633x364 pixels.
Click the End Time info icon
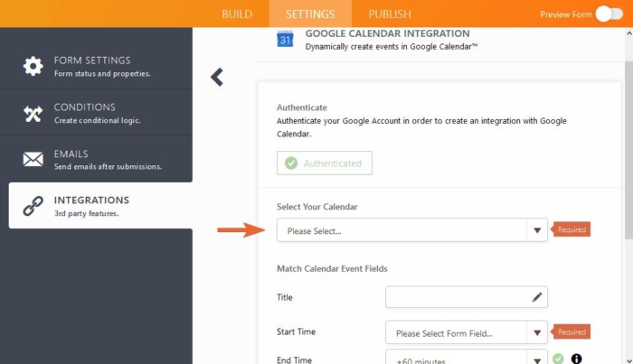pyautogui.click(x=577, y=359)
